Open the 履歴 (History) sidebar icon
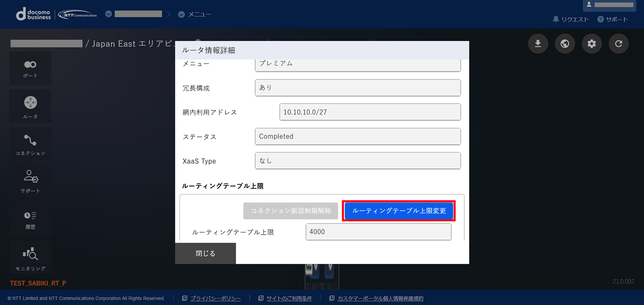Viewport: 644px width, 305px height. coord(30,219)
